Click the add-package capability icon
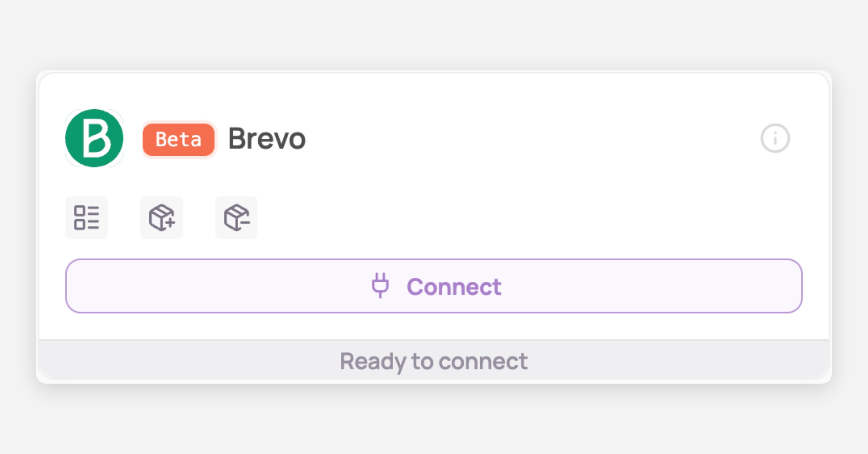Viewport: 868px width, 454px height. (x=162, y=218)
